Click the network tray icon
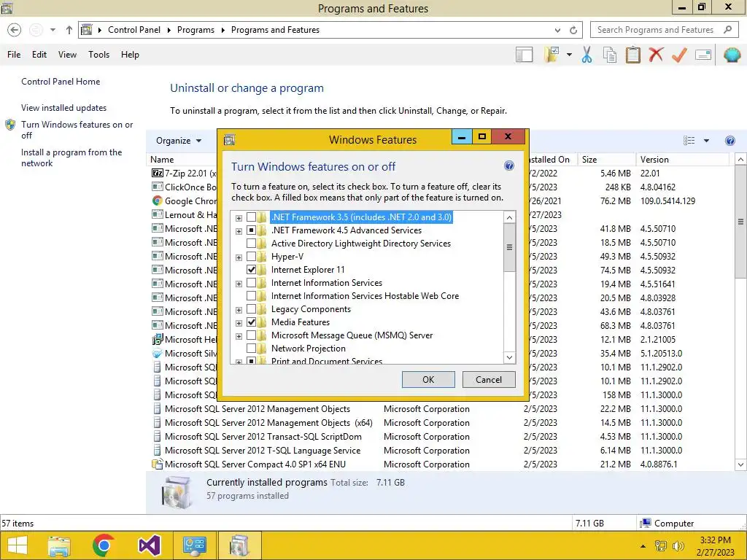Image resolution: width=747 pixels, height=560 pixels. tap(661, 546)
